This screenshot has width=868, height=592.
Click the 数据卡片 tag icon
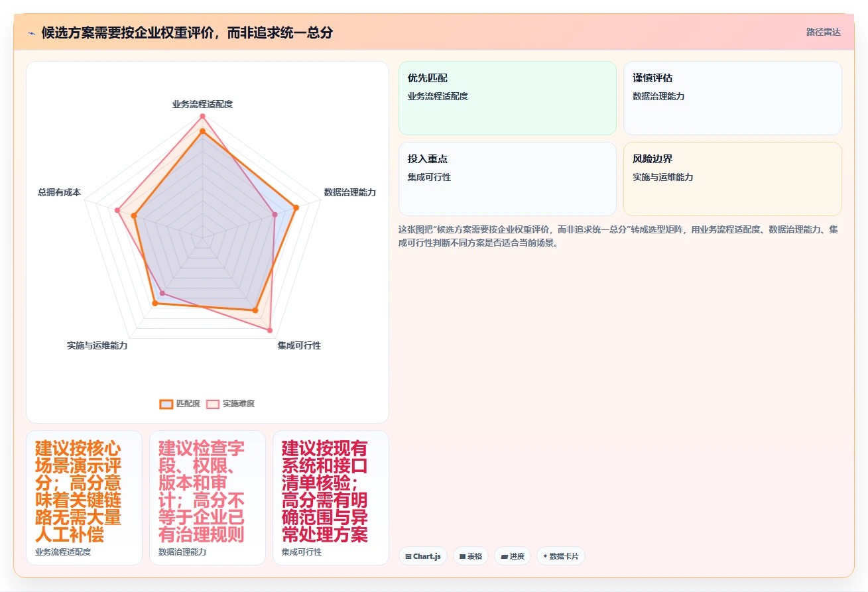click(x=545, y=556)
